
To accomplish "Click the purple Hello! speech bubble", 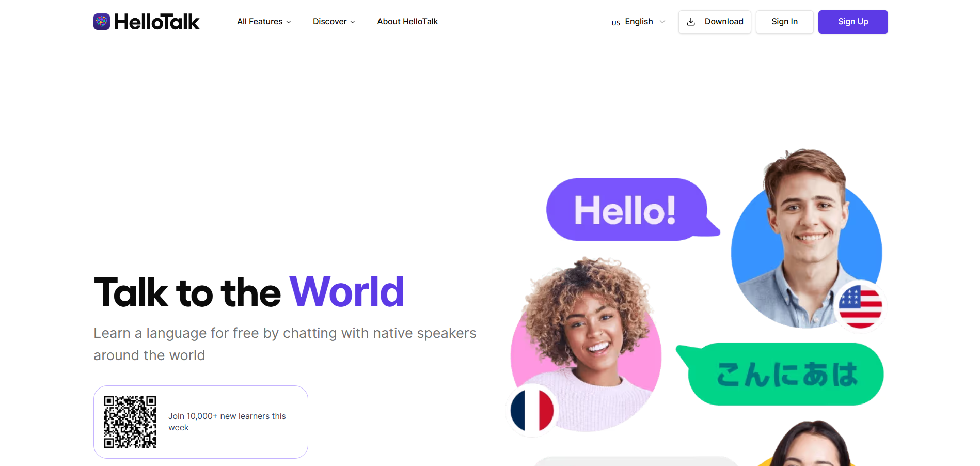I will coord(633,209).
